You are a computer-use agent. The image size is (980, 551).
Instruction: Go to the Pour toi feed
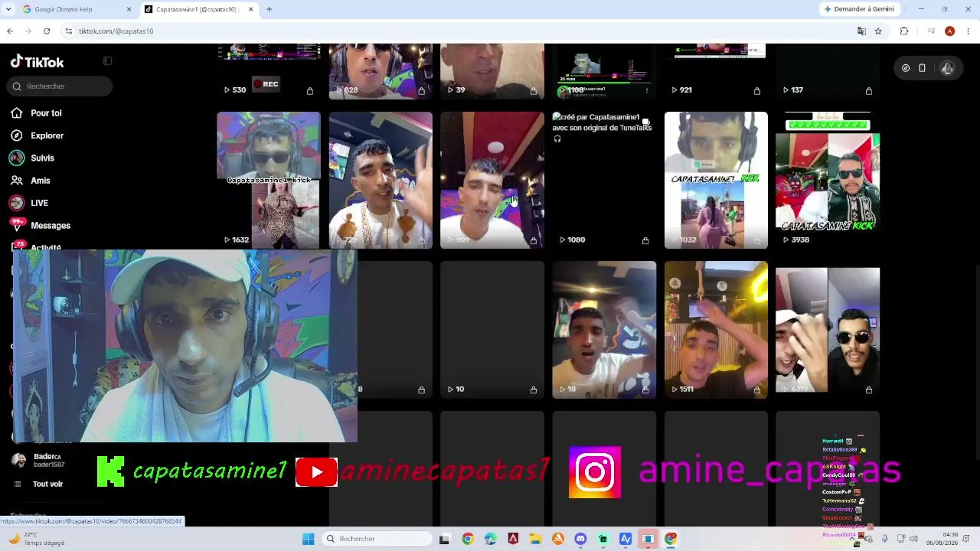(46, 113)
